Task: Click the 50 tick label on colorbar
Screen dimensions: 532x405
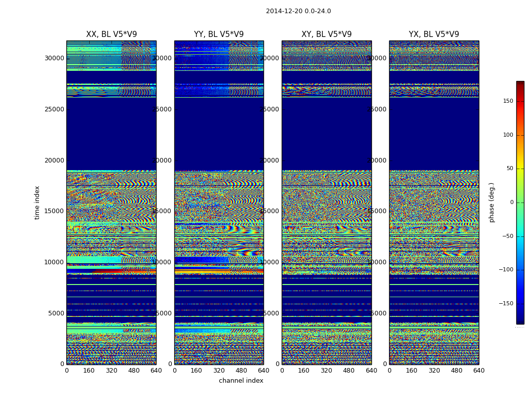Action: point(510,169)
